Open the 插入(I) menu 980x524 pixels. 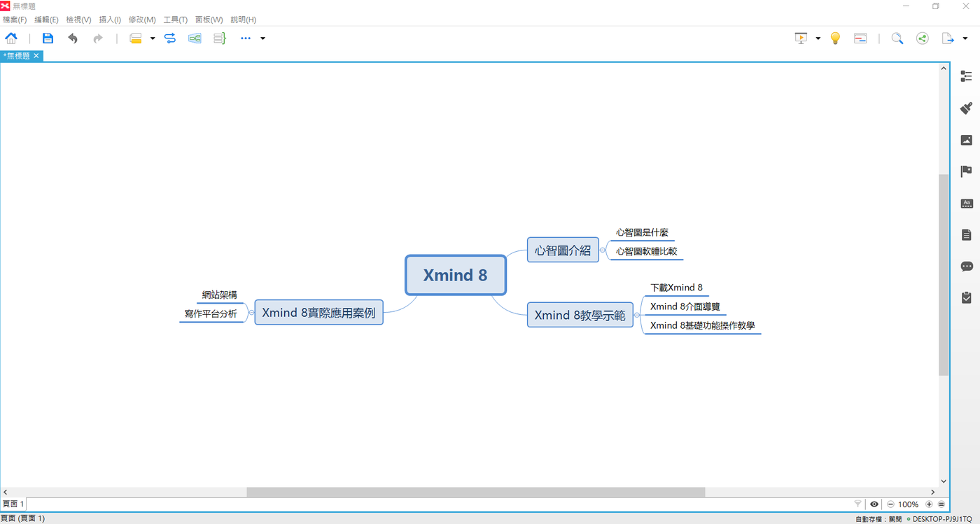pos(110,20)
